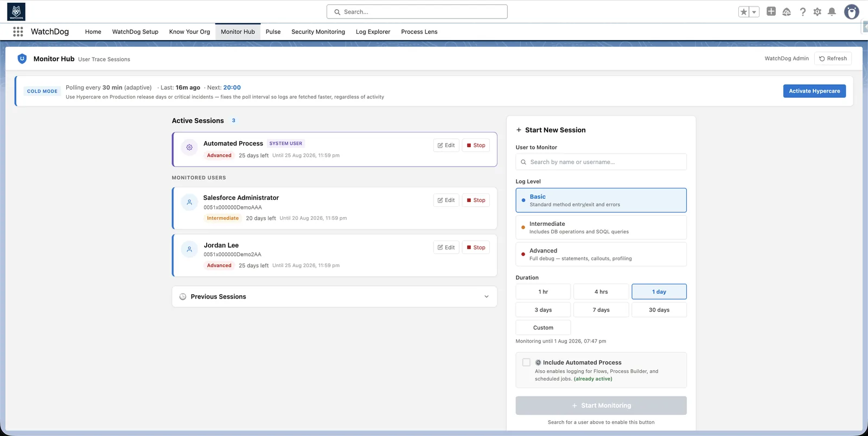Choose the 1 day duration

pos(659,292)
